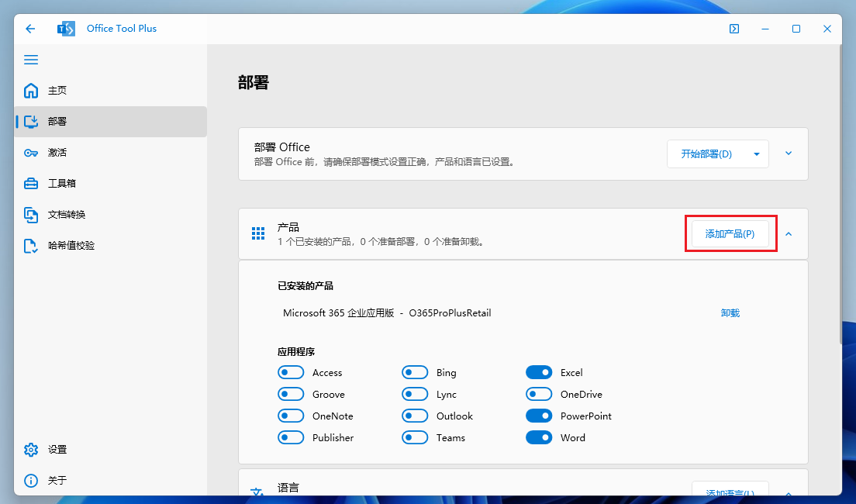Click the deploy icon for 部署
This screenshot has width=856, height=504.
click(31, 121)
